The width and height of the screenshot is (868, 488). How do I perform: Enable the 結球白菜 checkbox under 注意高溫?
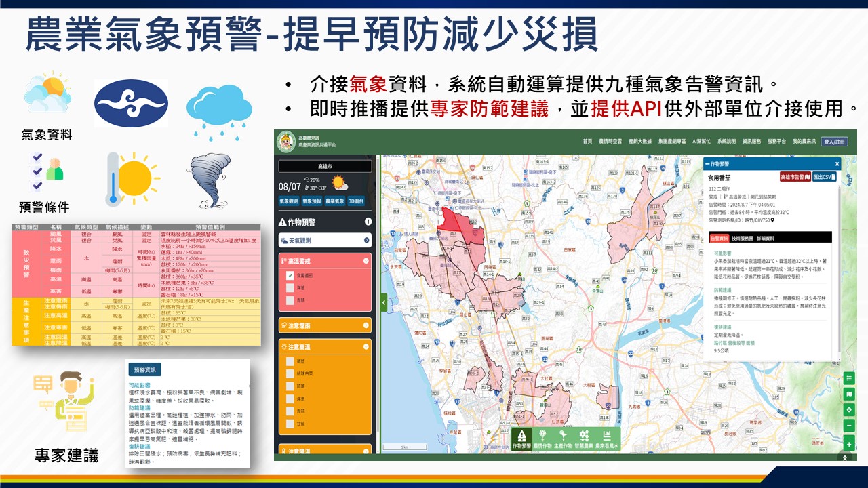290,373
